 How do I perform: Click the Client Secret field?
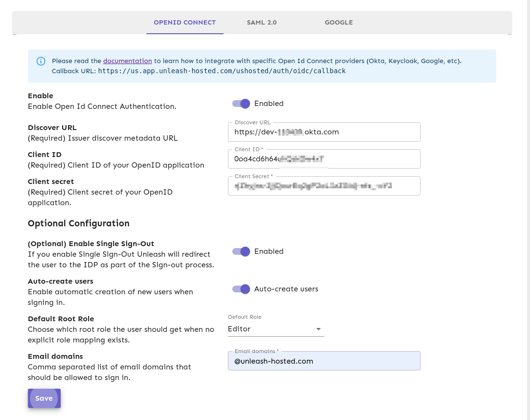(x=324, y=185)
